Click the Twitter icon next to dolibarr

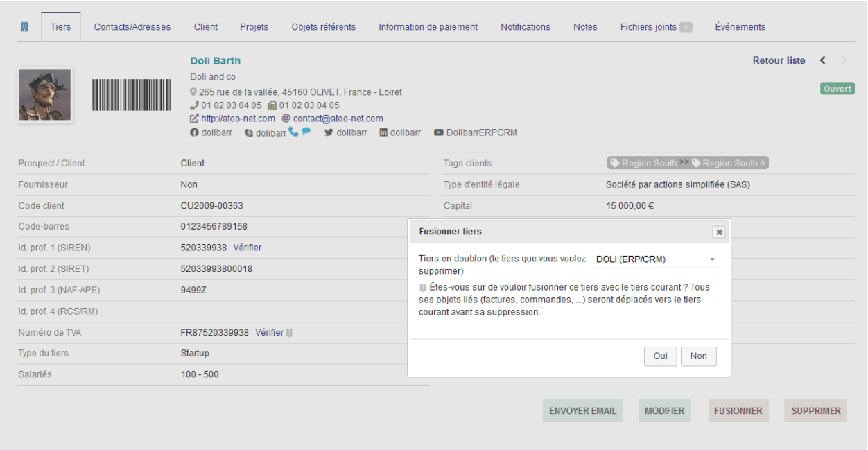click(329, 132)
